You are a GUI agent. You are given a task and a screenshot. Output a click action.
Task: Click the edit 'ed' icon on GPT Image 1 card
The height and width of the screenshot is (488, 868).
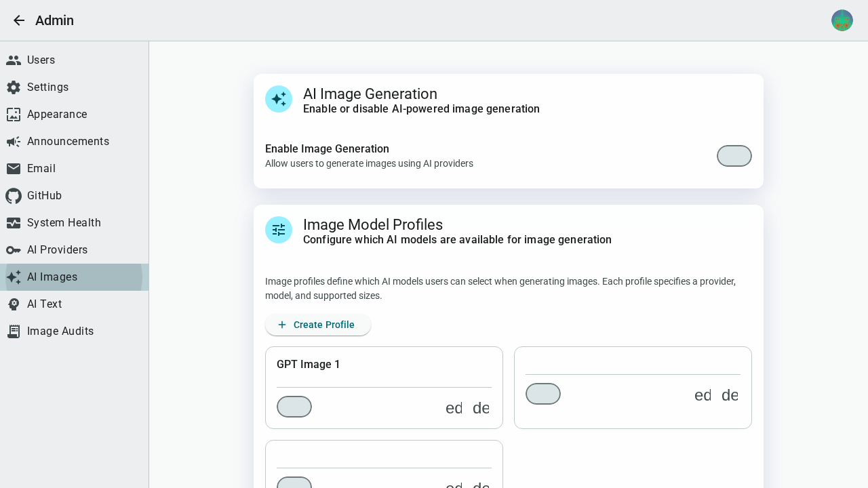[x=454, y=408]
